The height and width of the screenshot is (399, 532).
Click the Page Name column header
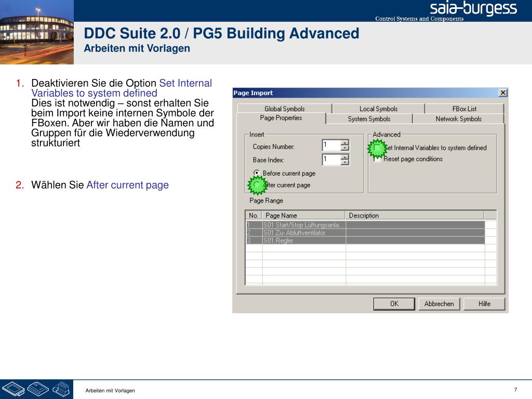pos(303,216)
